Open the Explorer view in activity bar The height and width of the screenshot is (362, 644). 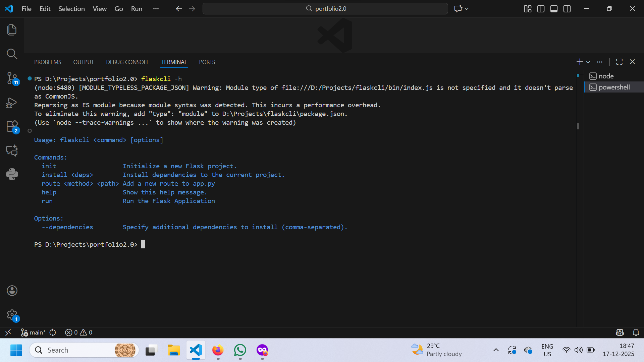tap(12, 30)
